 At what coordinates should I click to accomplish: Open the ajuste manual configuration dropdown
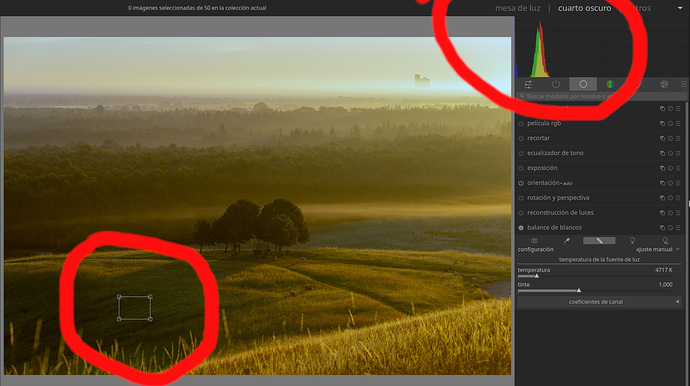pos(657,250)
